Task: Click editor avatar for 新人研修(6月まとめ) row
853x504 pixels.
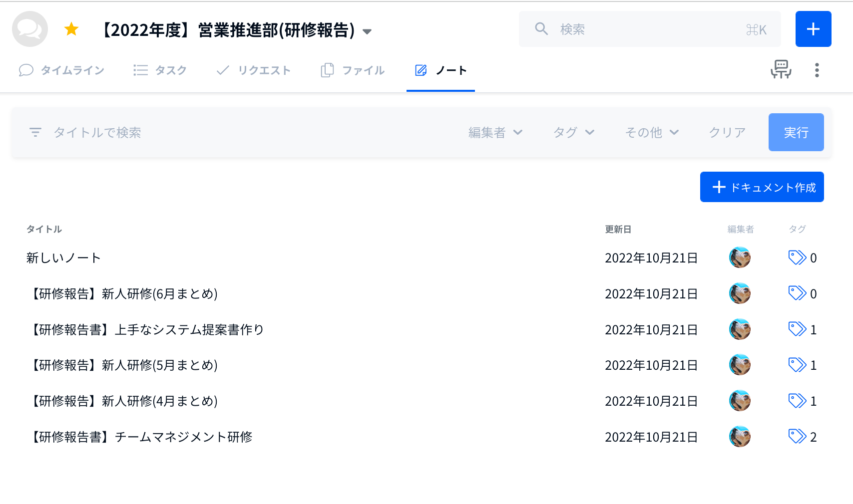Action: pyautogui.click(x=740, y=293)
